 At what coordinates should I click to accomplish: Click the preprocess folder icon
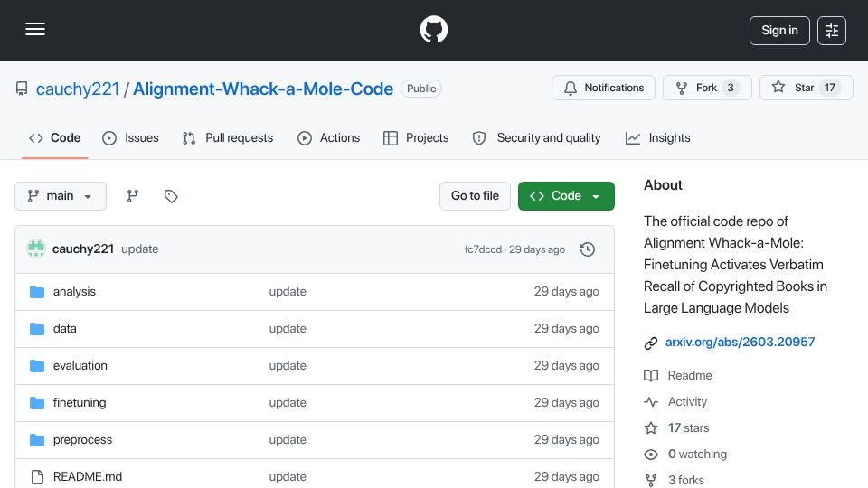click(37, 440)
